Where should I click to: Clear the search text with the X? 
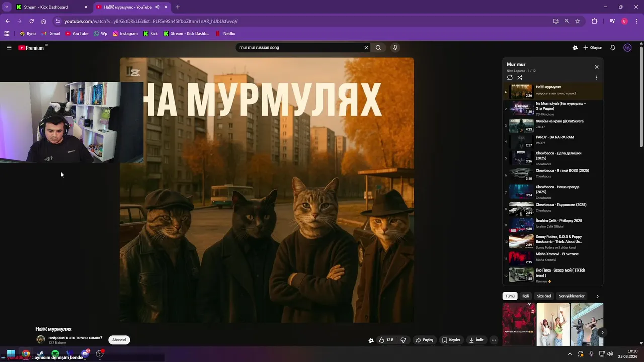point(366,48)
